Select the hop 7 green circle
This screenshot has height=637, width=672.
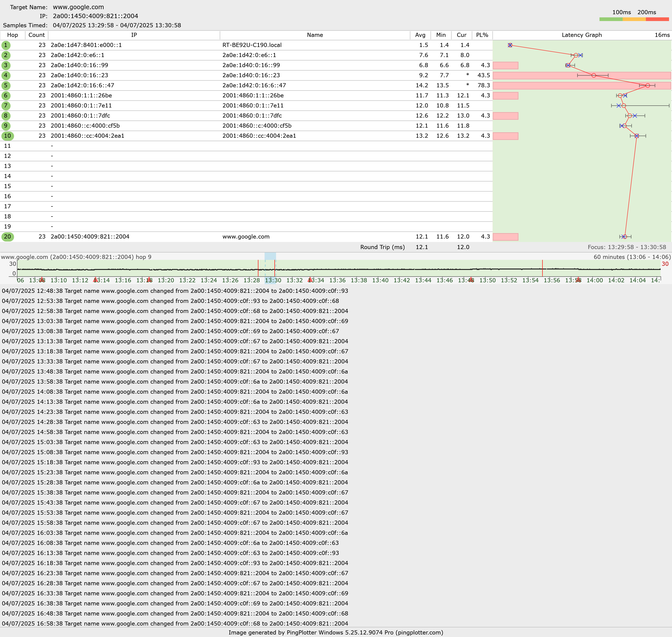point(6,106)
